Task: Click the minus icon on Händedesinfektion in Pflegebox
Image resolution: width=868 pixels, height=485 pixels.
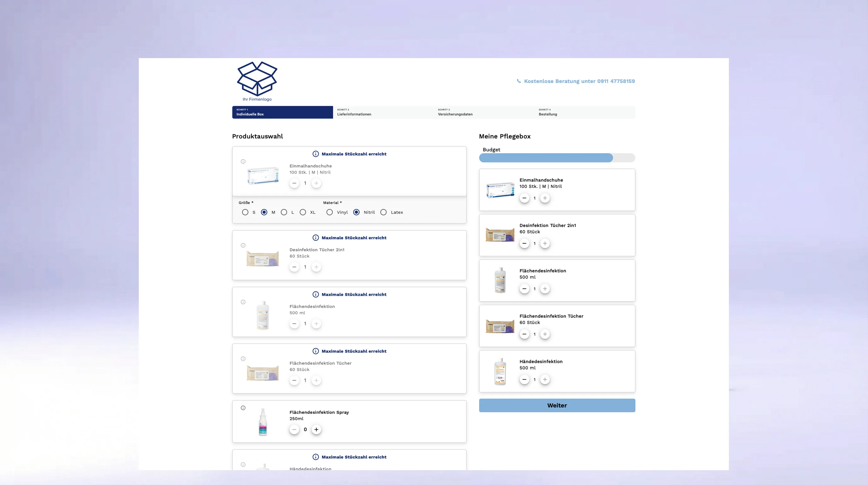Action: pos(524,380)
